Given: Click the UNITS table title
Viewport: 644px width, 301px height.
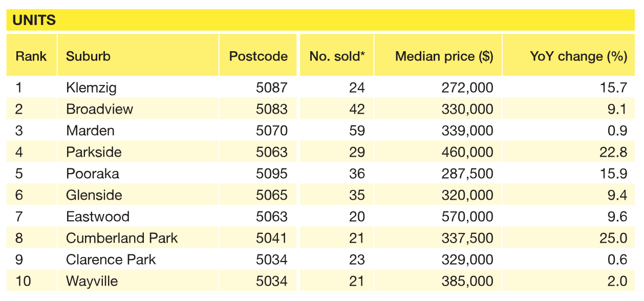Looking at the screenshot, I should click(x=34, y=20).
